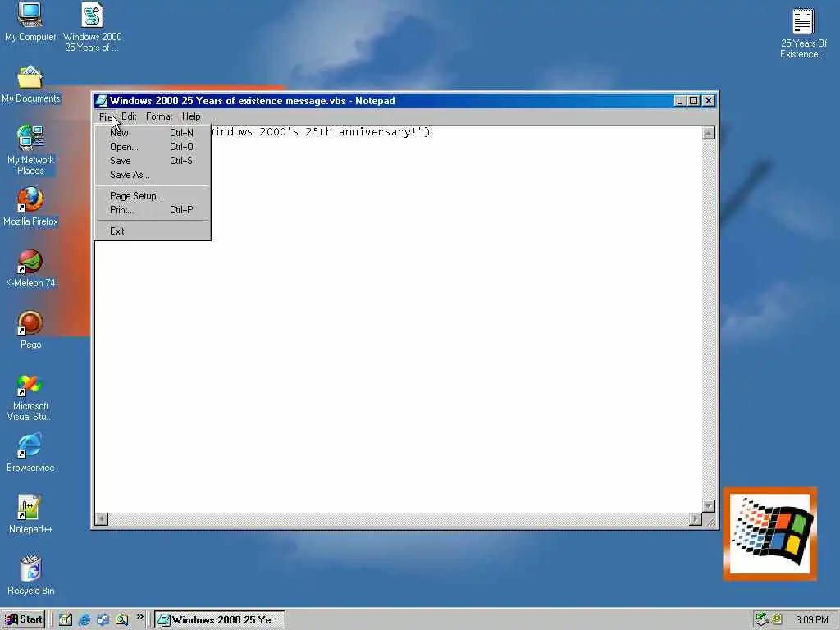Open the Format menu in Notepad

pyautogui.click(x=159, y=116)
